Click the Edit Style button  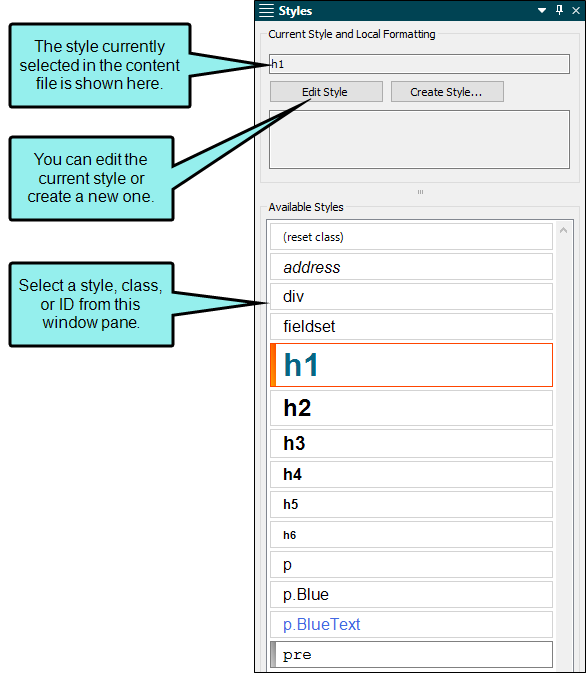tap(326, 92)
